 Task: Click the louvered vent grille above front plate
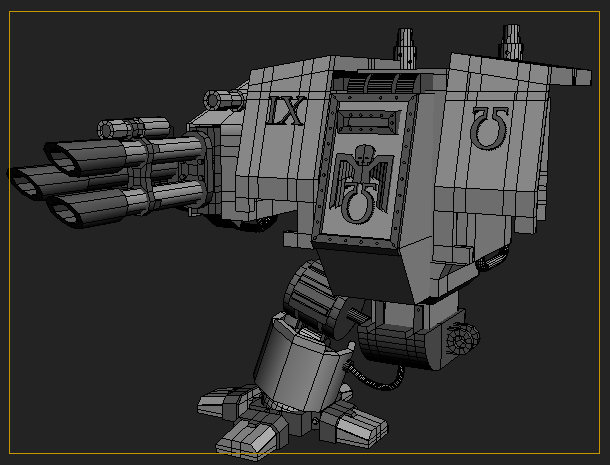click(x=380, y=84)
